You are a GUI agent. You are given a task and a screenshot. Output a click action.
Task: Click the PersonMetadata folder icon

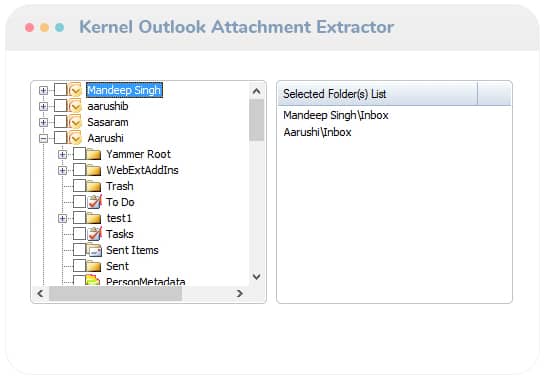click(93, 280)
